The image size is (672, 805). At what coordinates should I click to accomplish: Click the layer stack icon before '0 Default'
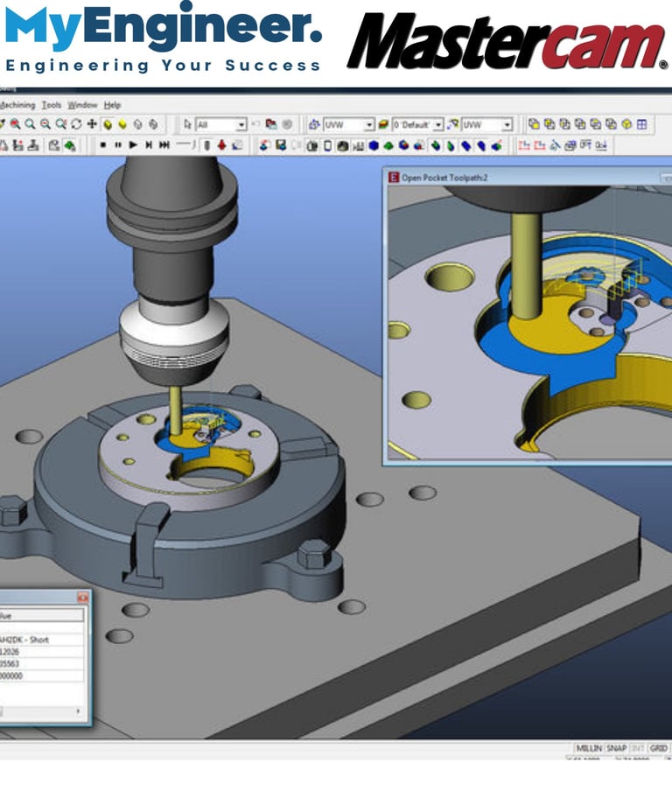pyautogui.click(x=383, y=125)
